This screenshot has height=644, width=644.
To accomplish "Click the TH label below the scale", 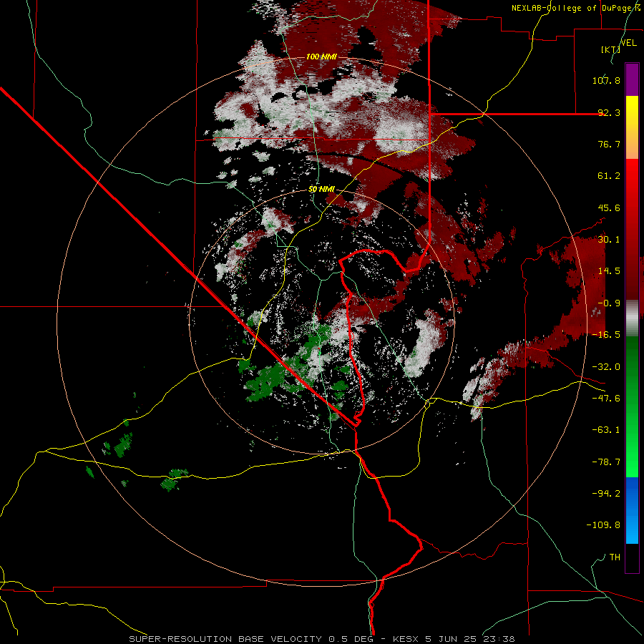I will click(615, 557).
